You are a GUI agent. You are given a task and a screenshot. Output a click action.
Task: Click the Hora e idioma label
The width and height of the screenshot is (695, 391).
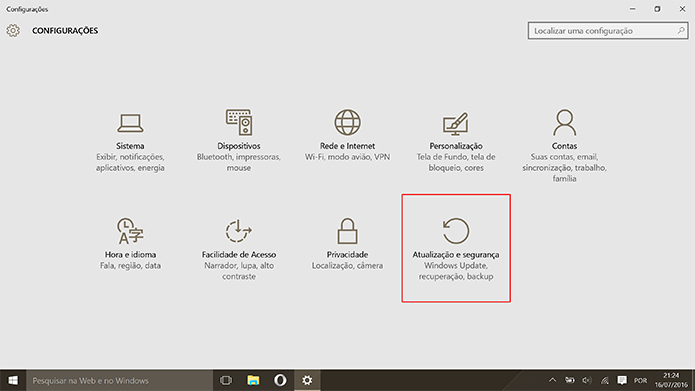[x=130, y=254]
